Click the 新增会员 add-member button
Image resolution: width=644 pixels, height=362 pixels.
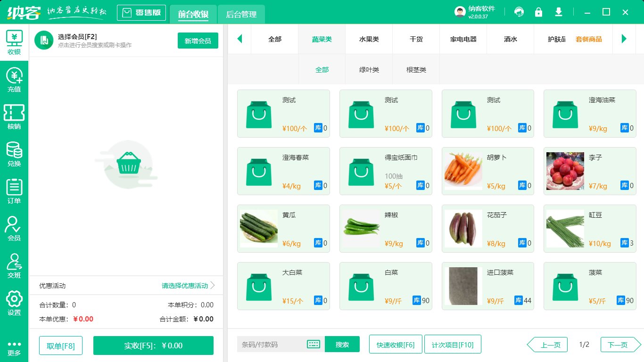[198, 41]
